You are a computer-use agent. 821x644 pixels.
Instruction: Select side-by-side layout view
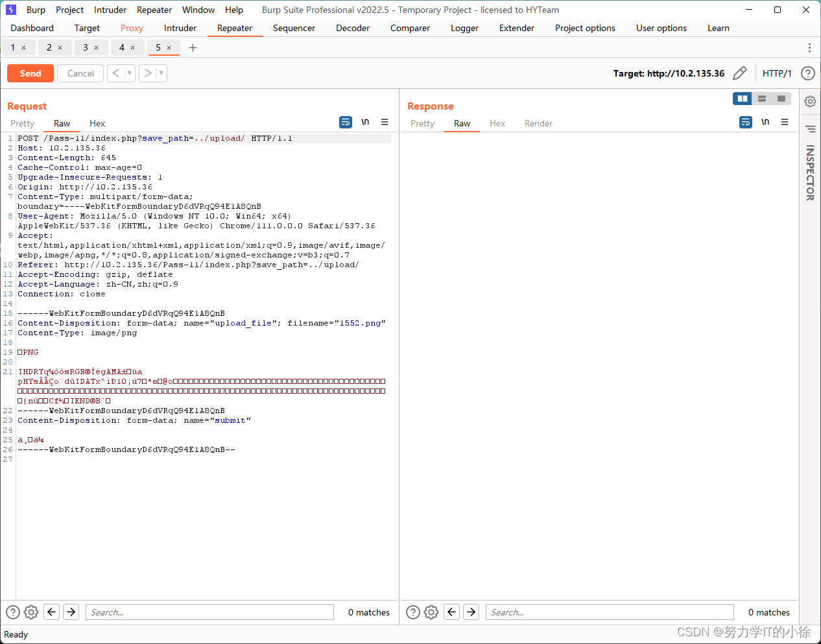743,99
